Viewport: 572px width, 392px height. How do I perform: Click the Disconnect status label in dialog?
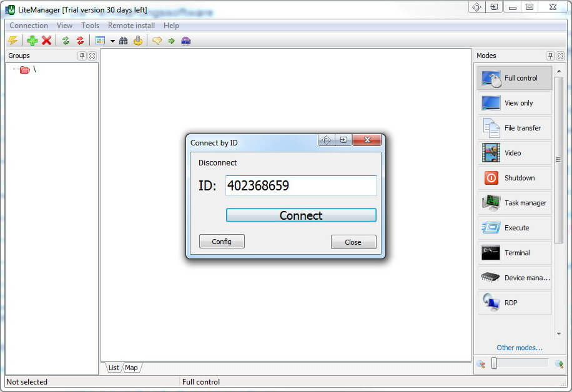coord(217,163)
